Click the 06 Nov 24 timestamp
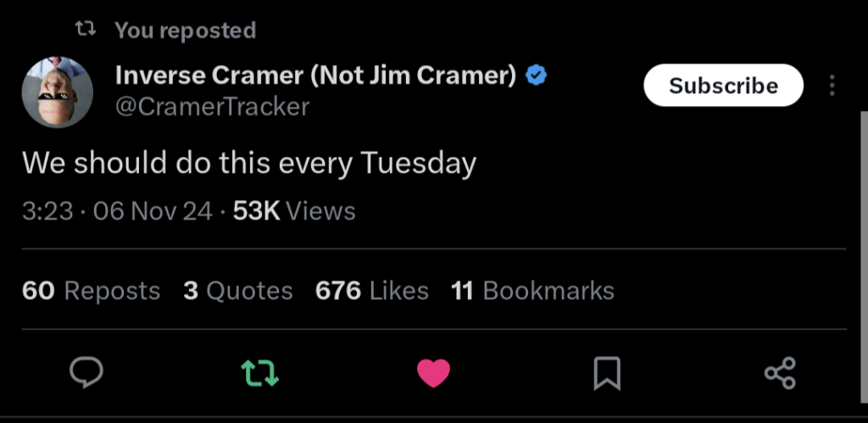The height and width of the screenshot is (423, 868). [153, 211]
